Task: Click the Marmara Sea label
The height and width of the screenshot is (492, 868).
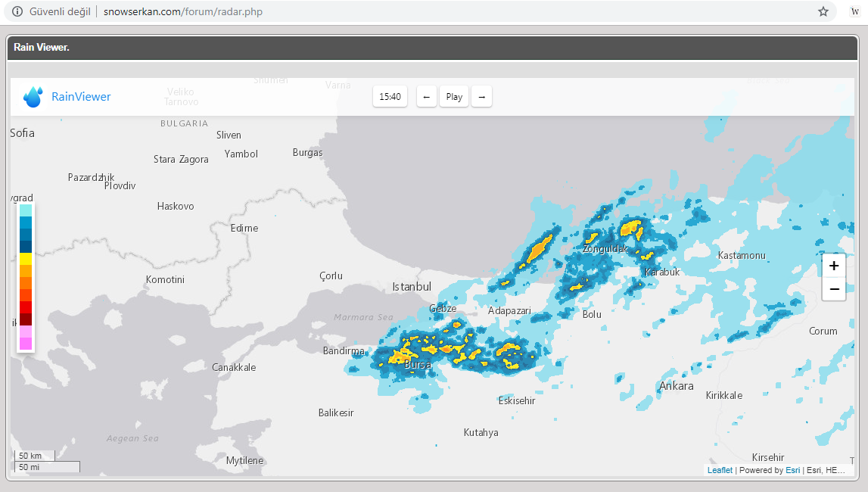Action: click(x=363, y=317)
